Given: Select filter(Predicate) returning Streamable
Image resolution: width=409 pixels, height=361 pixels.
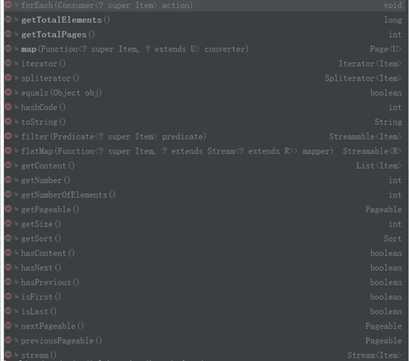Looking at the screenshot, I should pos(204,137).
